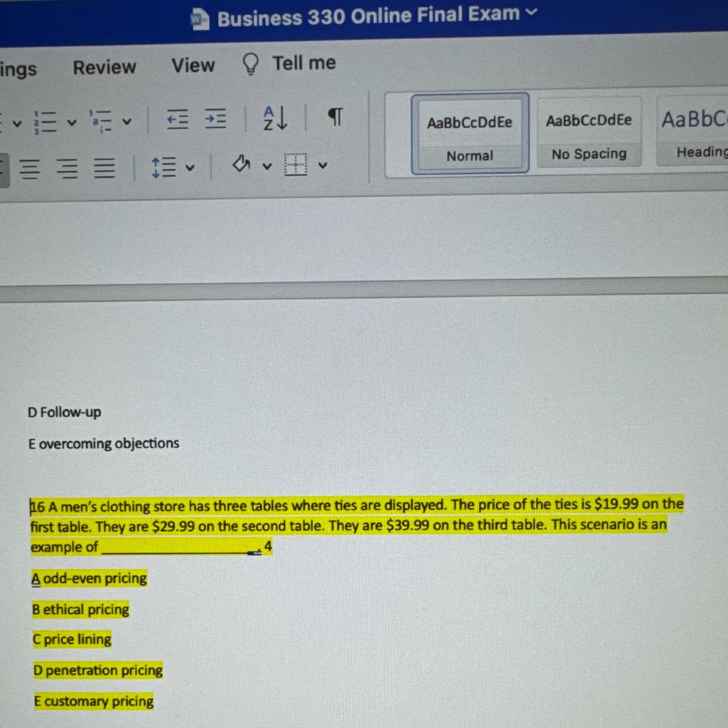Apply the Heading style thumbnail
Screen dimensions: 728x728
[x=697, y=133]
